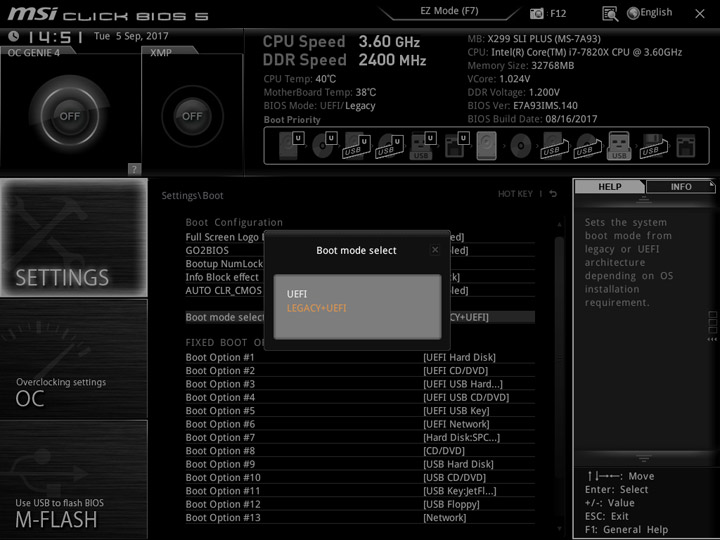Click the UEFI CD/DVD boot priority icon
The height and width of the screenshot is (540, 720).
[325, 145]
